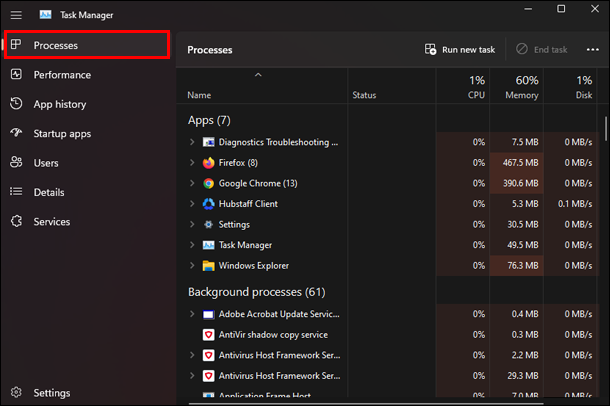Image resolution: width=610 pixels, height=406 pixels.
Task: Expand the Firefox process group
Action: click(192, 163)
